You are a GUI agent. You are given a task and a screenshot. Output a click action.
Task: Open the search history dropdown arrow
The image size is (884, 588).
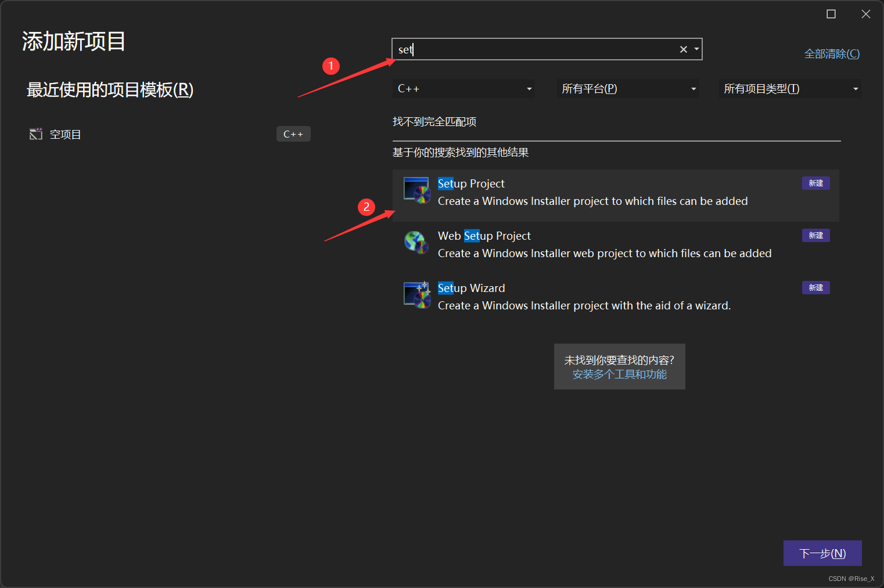click(696, 49)
